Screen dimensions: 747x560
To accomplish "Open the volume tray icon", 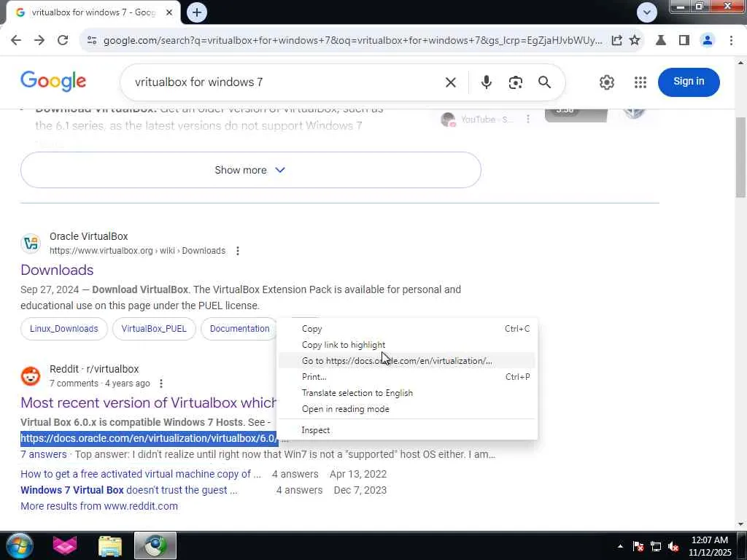I will point(673,547).
